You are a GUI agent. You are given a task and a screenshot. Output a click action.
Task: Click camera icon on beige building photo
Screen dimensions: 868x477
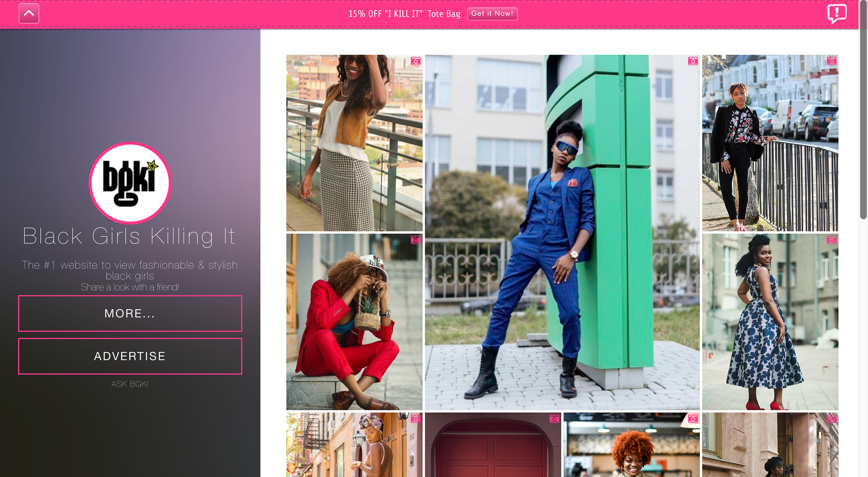(x=832, y=419)
